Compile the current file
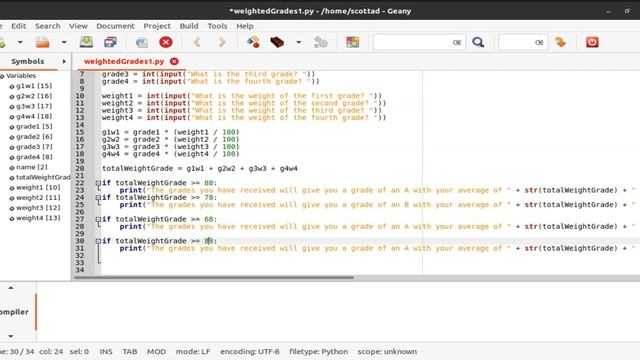 pos(253,42)
